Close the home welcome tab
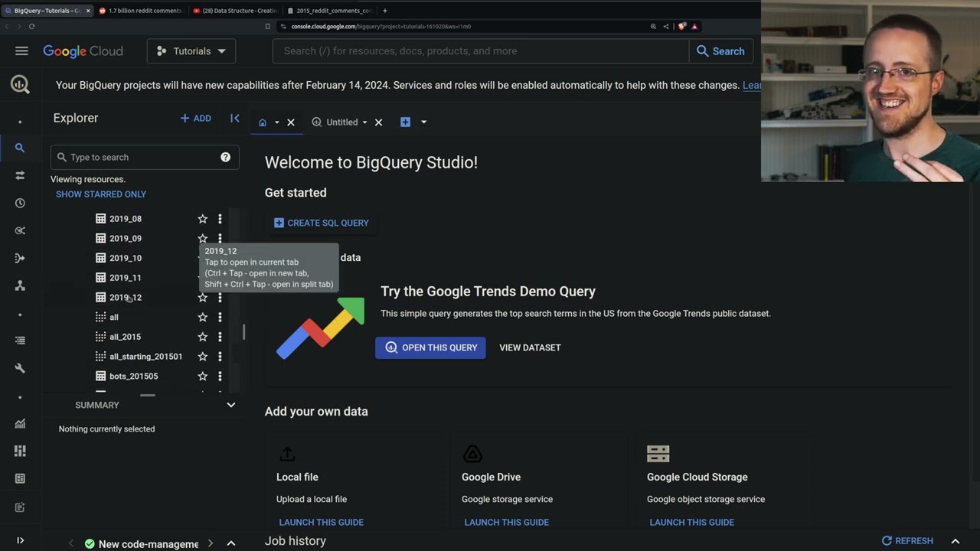The width and height of the screenshot is (980, 551). coord(291,122)
